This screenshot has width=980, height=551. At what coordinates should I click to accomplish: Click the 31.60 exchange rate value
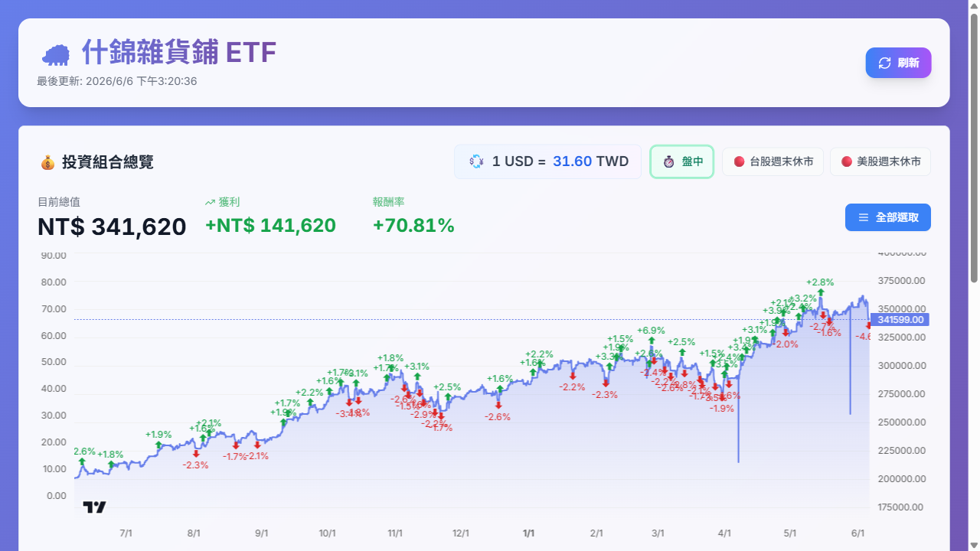572,161
